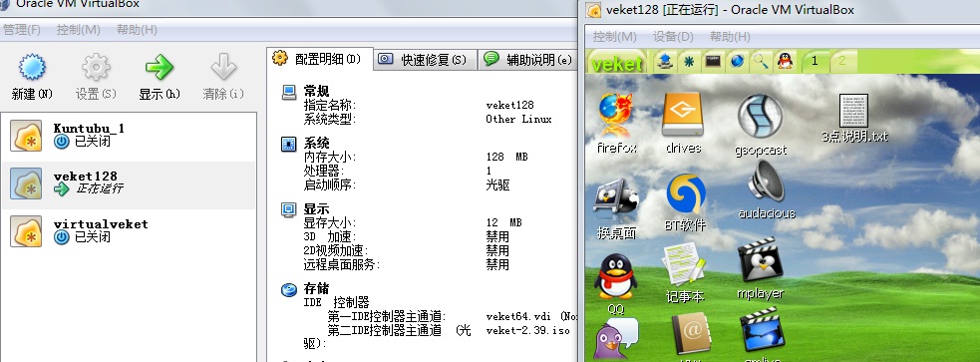Open 帮助(H) menu in veket128 window
Image resolution: width=980 pixels, height=362 pixels.
pyautogui.click(x=730, y=36)
